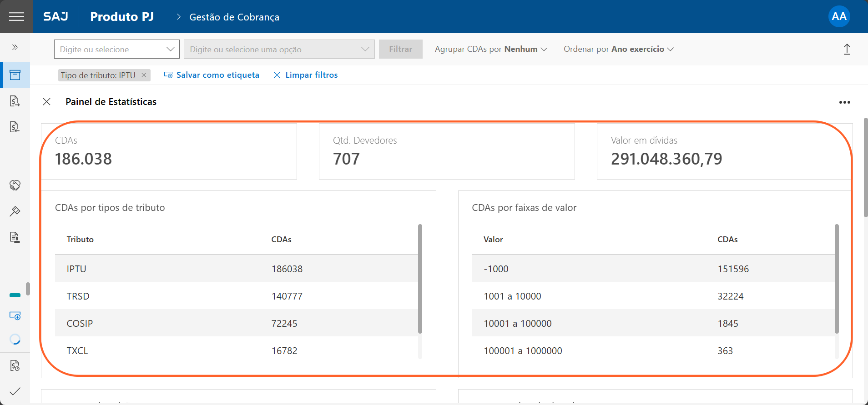Select the COSIP row

(x=237, y=323)
